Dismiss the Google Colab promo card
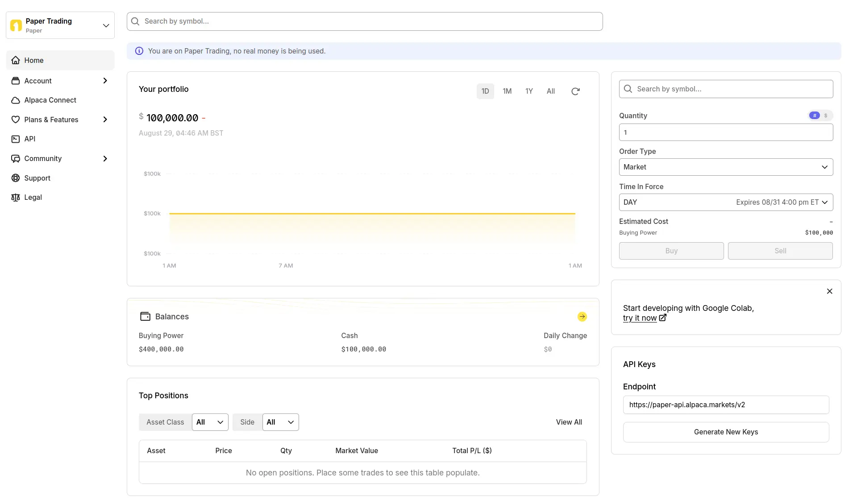 click(x=829, y=291)
